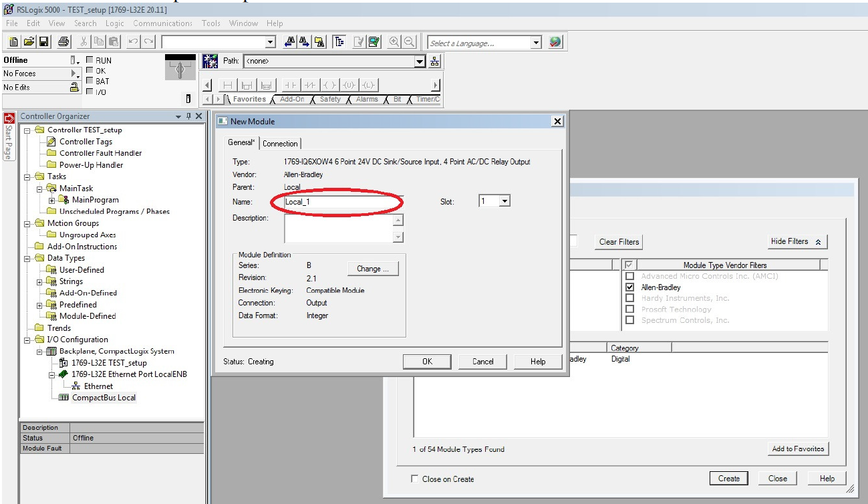Click the Find All icon

point(320,42)
